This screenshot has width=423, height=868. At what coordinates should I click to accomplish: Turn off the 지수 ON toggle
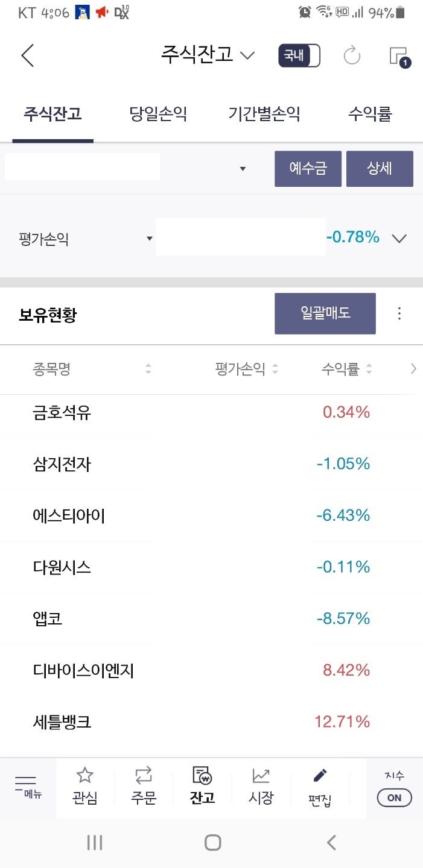coord(393,797)
